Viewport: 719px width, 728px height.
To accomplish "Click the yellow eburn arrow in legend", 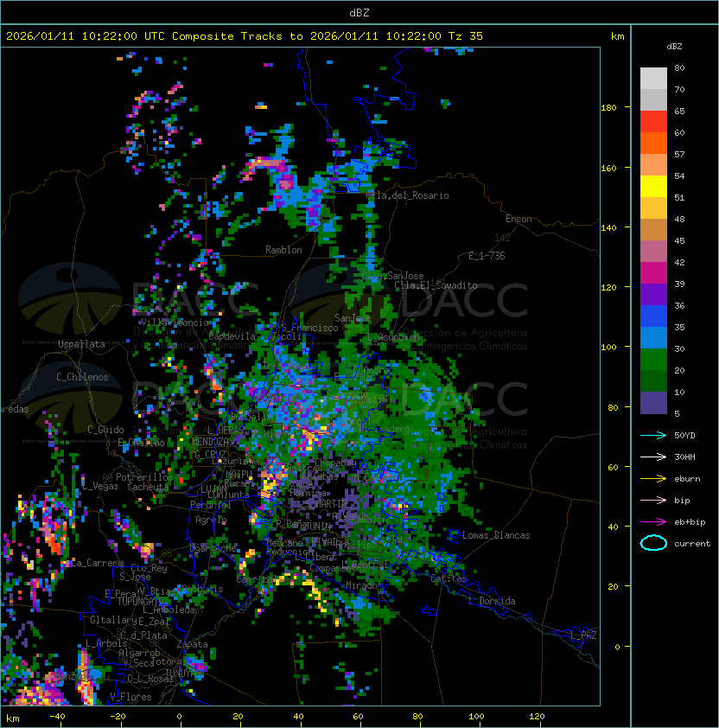I will point(653,478).
